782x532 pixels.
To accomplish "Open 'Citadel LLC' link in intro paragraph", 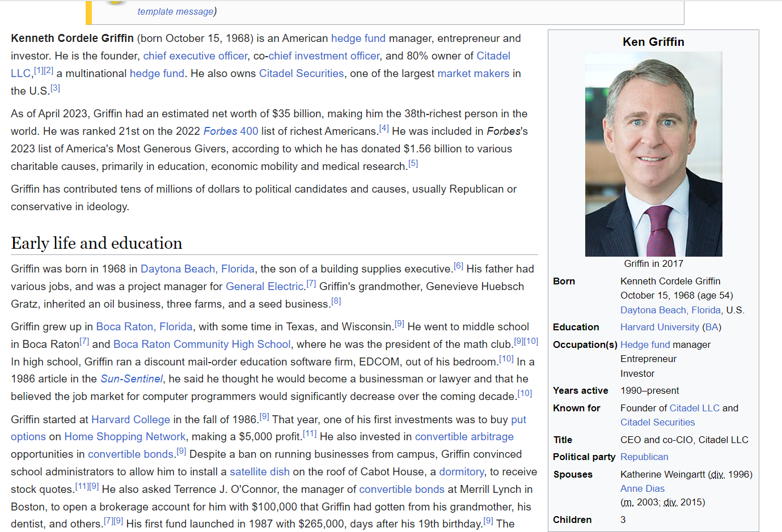I will [493, 56].
